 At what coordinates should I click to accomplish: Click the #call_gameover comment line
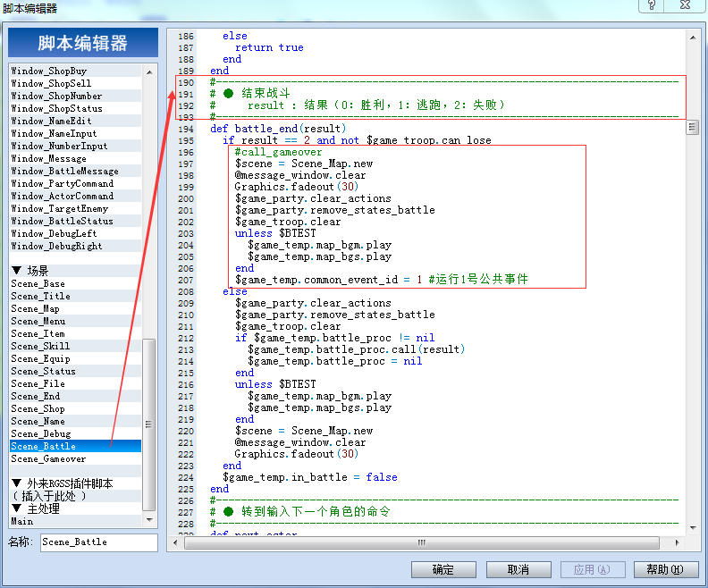[x=278, y=152]
